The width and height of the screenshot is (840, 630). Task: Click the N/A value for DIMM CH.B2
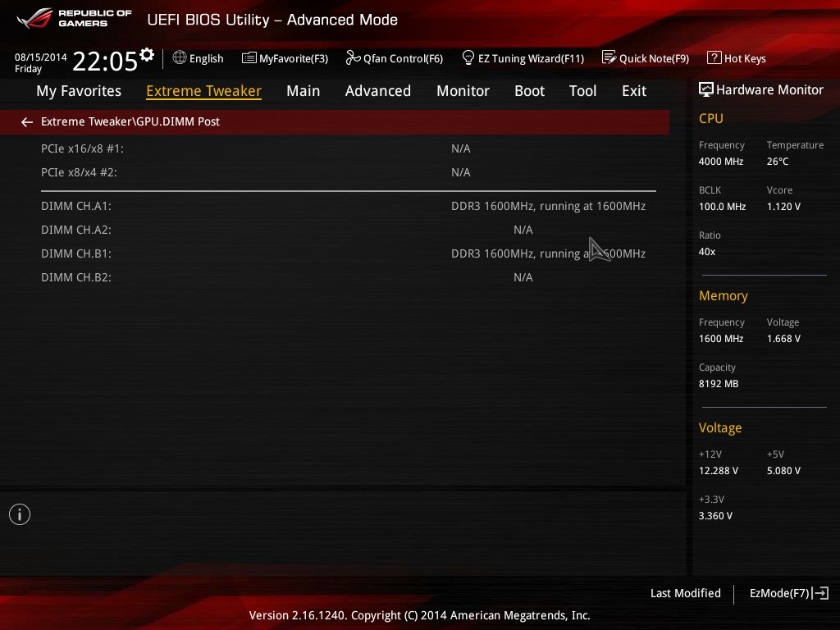click(x=523, y=277)
